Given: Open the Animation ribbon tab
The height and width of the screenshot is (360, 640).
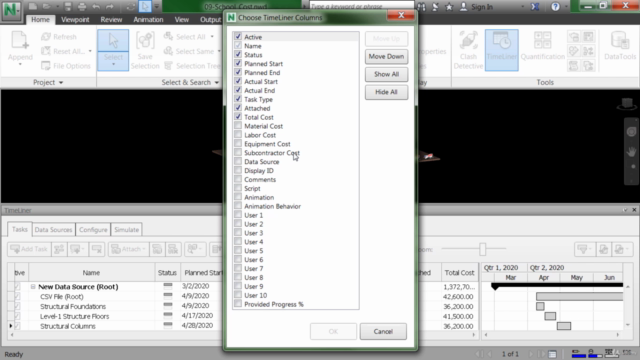Looking at the screenshot, I should [148, 20].
